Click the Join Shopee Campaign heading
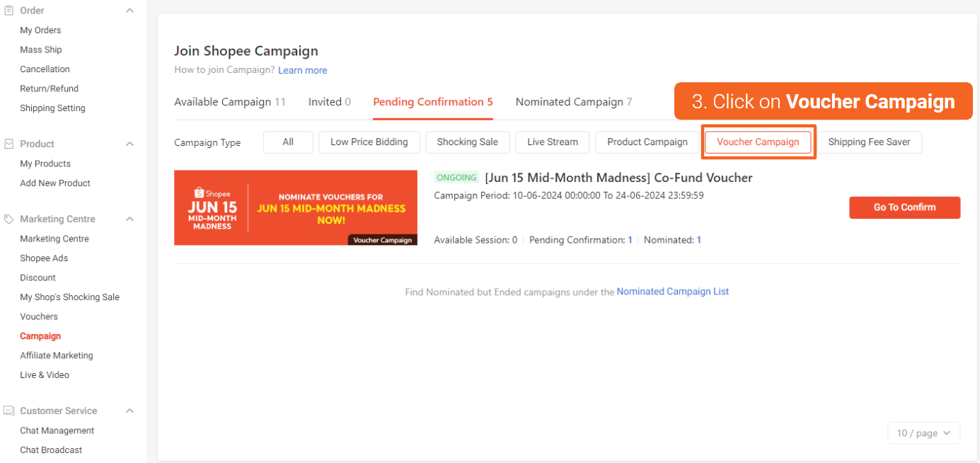The height and width of the screenshot is (463, 980). [x=246, y=51]
